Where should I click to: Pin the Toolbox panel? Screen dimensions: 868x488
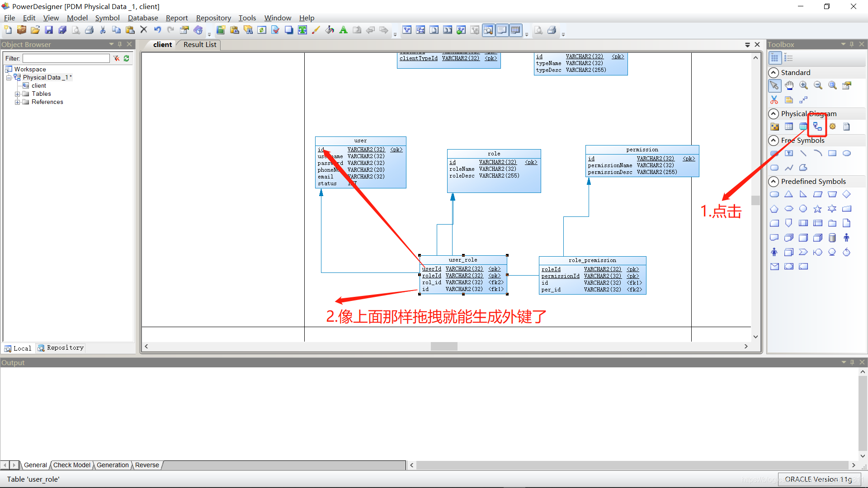pyautogui.click(x=852, y=44)
